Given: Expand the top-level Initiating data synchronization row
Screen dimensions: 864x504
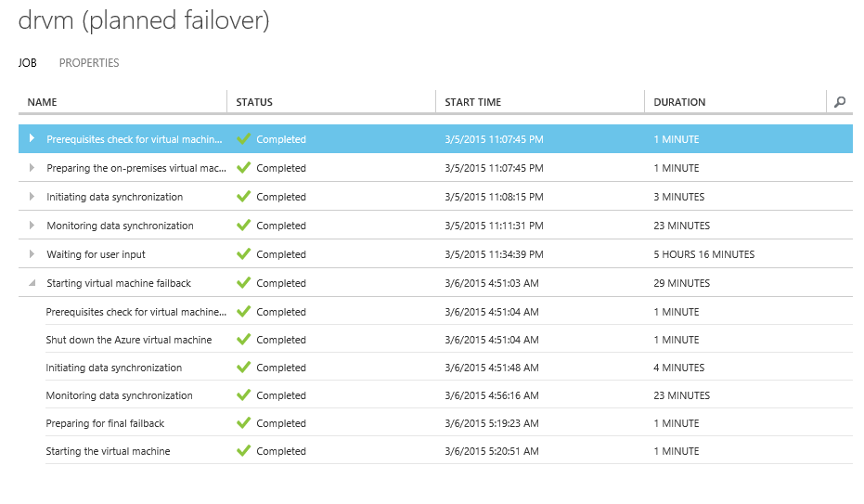Looking at the screenshot, I should pos(32,197).
